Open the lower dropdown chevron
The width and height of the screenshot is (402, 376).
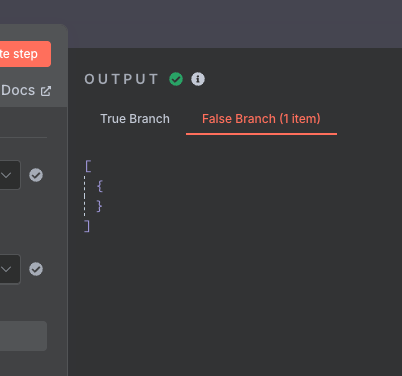click(x=6, y=269)
